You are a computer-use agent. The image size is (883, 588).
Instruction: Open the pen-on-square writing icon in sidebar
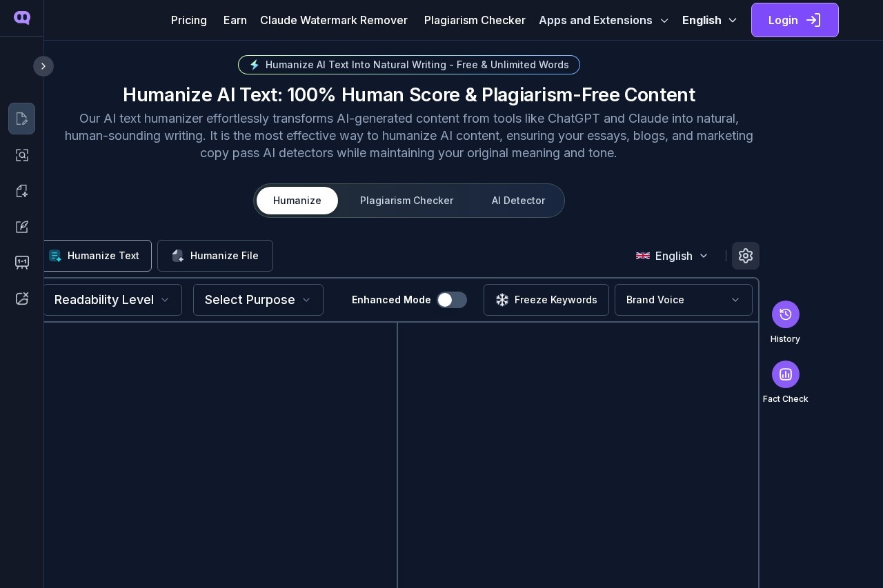[22, 227]
